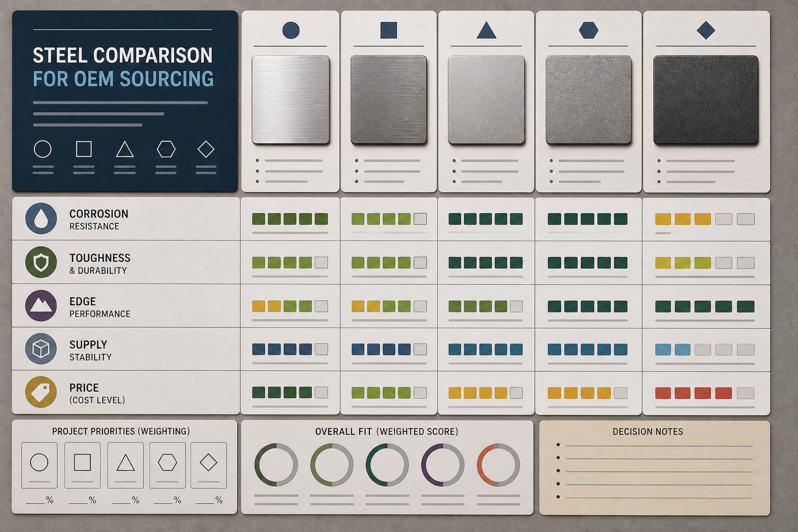Click the outline hexagon in the title panel
The width and height of the screenshot is (798, 532).
click(166, 149)
